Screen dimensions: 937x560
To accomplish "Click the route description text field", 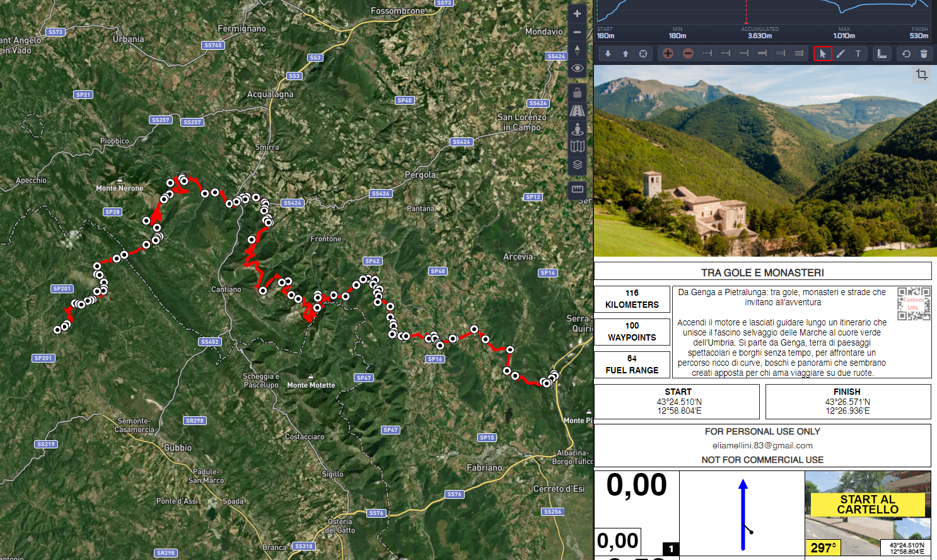I will click(782, 332).
